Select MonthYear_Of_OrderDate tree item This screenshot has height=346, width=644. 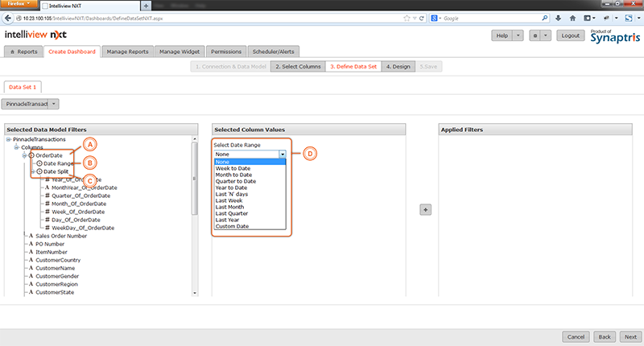[85, 187]
